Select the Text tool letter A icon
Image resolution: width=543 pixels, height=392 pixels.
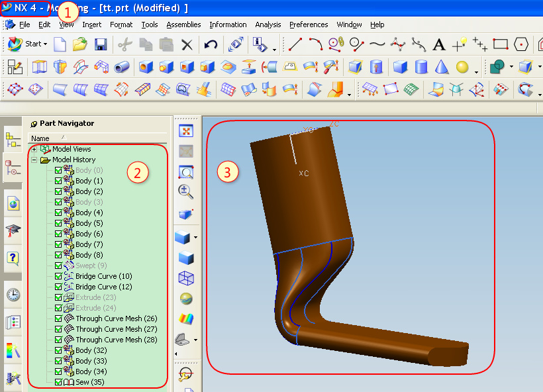(438, 44)
